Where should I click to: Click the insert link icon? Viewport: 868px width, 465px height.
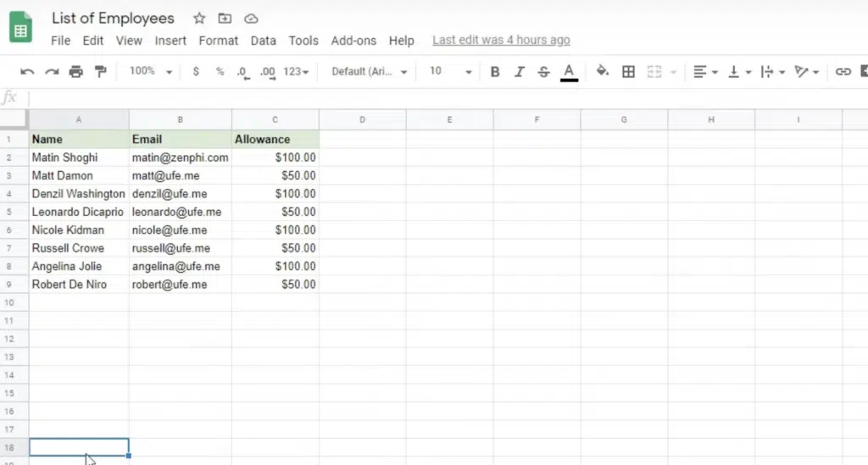pos(843,71)
